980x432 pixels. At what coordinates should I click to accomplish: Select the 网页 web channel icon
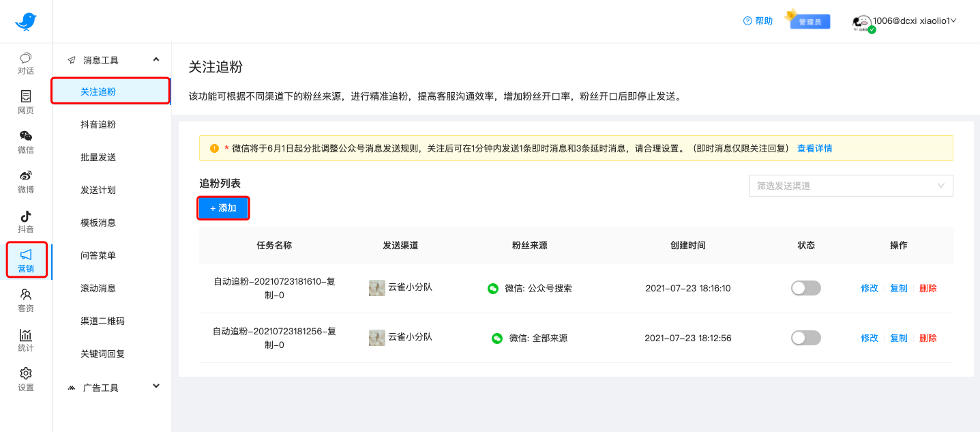(25, 102)
